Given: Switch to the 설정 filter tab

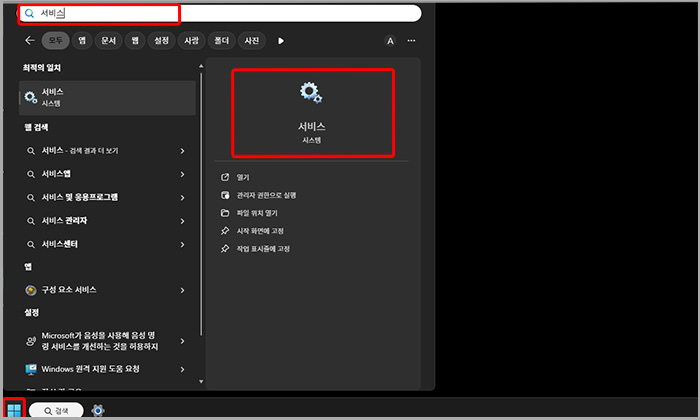Looking at the screenshot, I should (162, 41).
